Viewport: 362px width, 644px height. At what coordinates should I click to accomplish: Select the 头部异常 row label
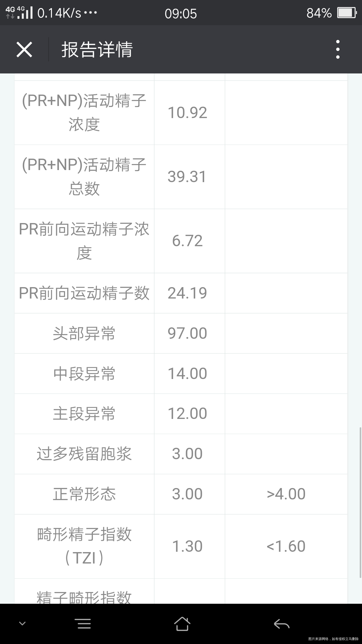84,333
